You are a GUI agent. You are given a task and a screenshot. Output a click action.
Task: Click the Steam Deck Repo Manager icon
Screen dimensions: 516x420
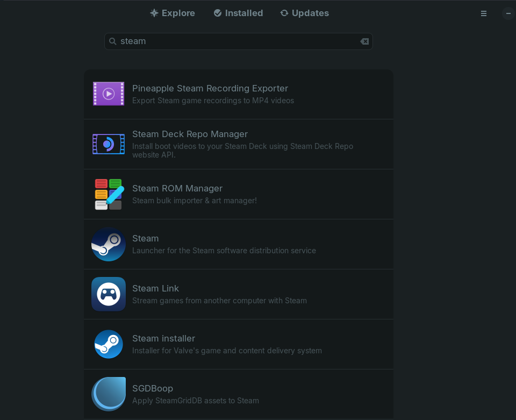[x=109, y=144]
